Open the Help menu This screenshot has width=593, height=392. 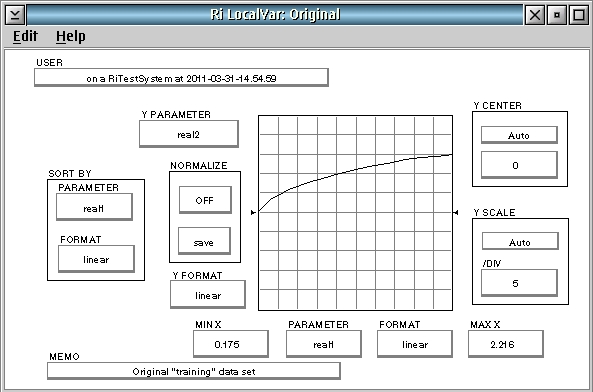[x=71, y=36]
